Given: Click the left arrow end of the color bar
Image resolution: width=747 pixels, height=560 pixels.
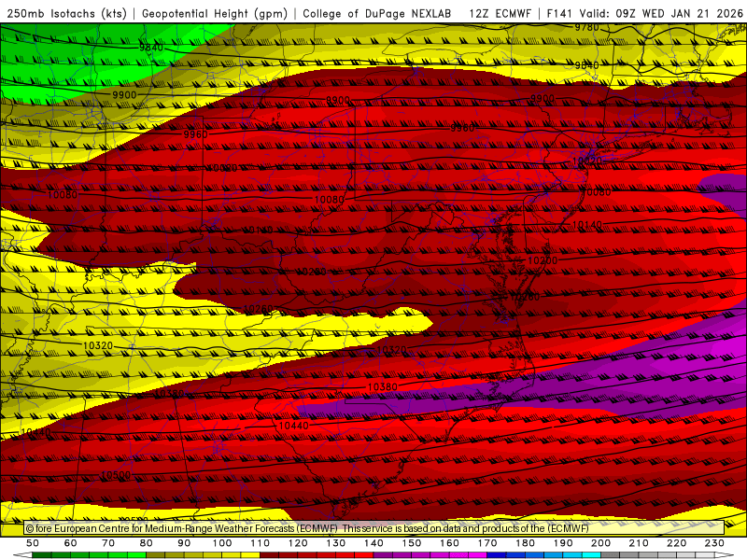Looking at the screenshot, I should (x=21, y=555).
